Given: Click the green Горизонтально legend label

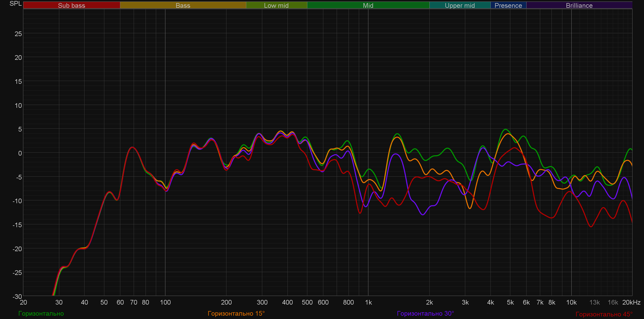Looking at the screenshot, I should click(x=41, y=314).
